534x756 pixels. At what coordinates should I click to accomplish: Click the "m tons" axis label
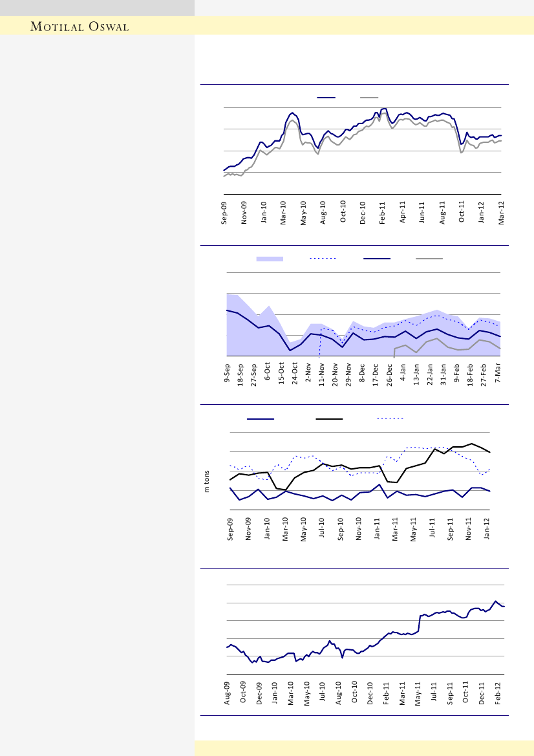point(208,481)
